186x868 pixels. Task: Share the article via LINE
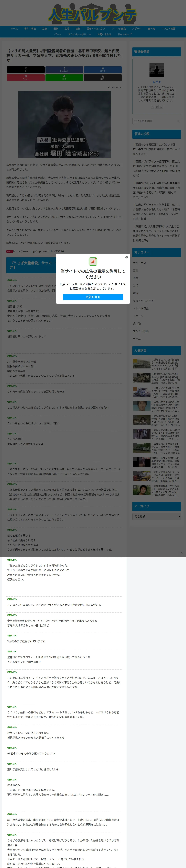64,78
